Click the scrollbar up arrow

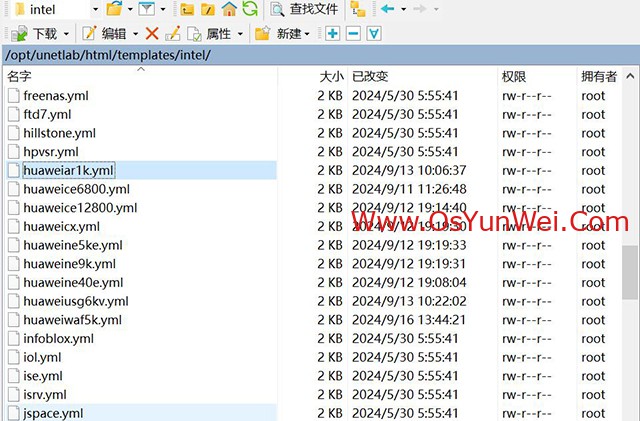(x=630, y=76)
